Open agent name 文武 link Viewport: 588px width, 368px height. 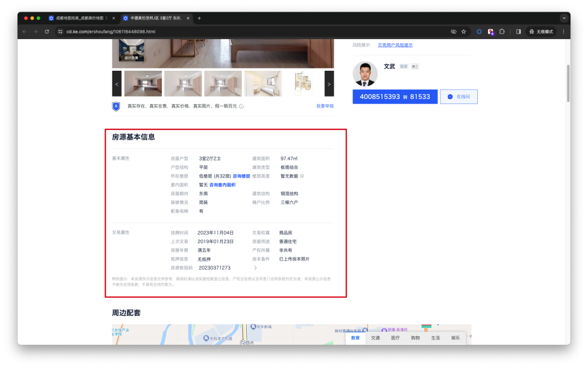click(389, 67)
